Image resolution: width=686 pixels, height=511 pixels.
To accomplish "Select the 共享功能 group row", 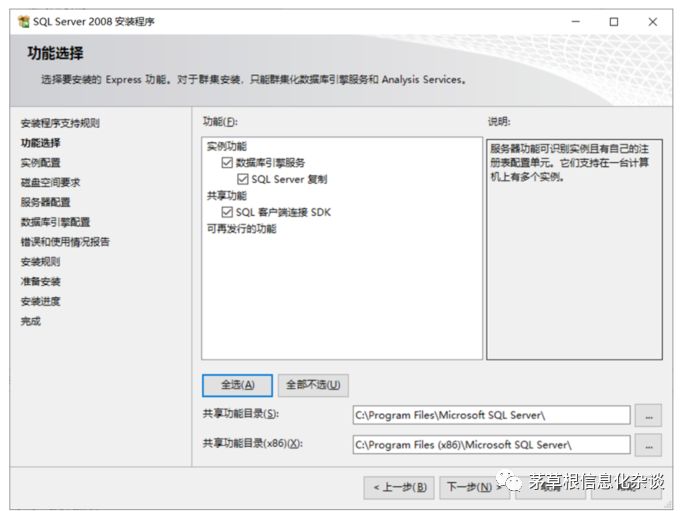I will pos(227,196).
